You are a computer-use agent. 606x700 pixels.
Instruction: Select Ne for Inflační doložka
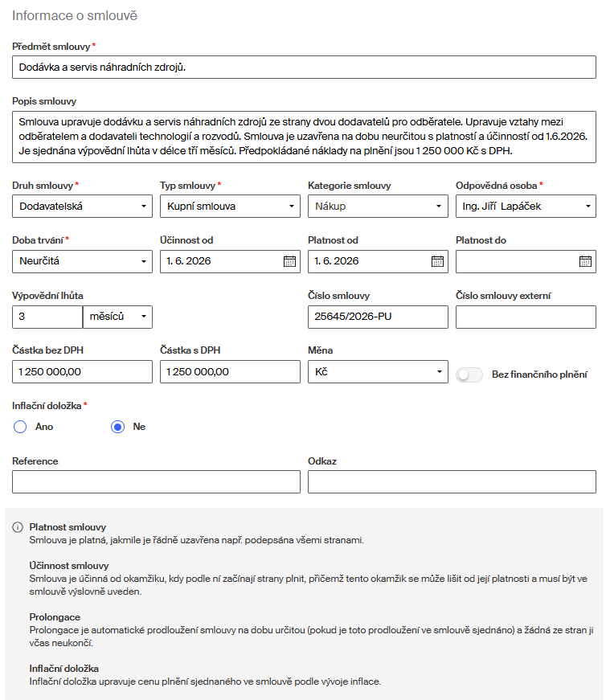(x=118, y=427)
